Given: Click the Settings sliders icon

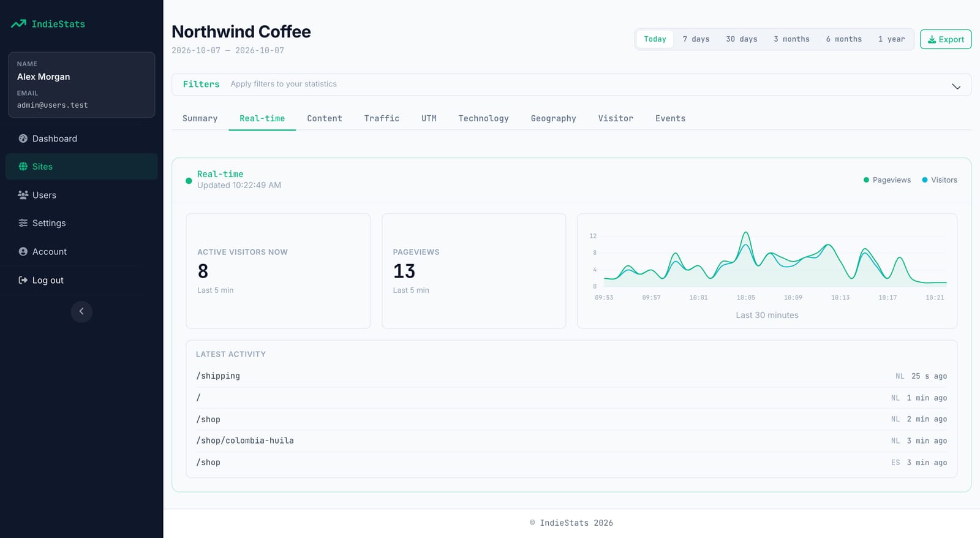Looking at the screenshot, I should (x=23, y=223).
